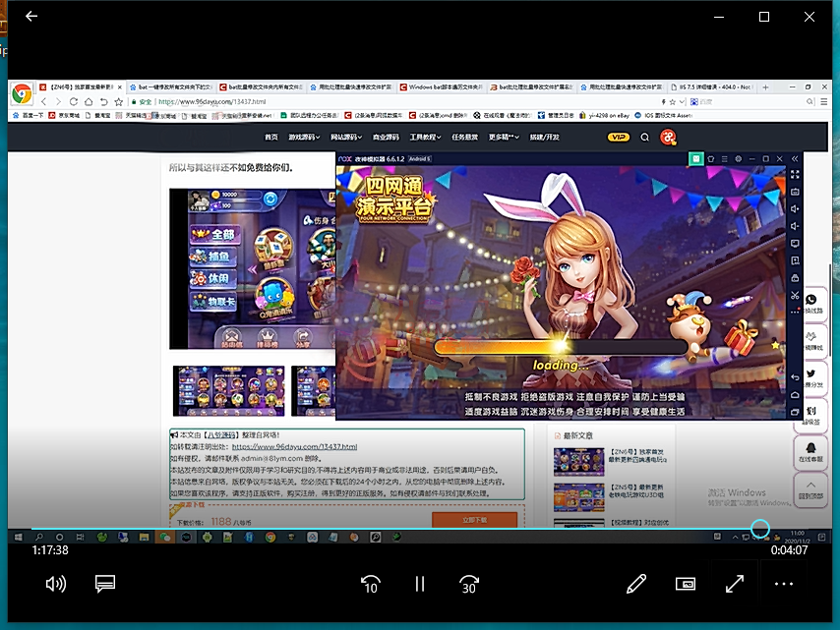Click the seek bar position handle
The width and height of the screenshot is (840, 630).
759,530
